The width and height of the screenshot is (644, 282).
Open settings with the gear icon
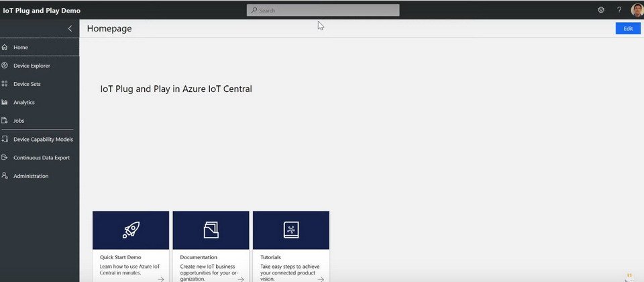click(x=601, y=10)
